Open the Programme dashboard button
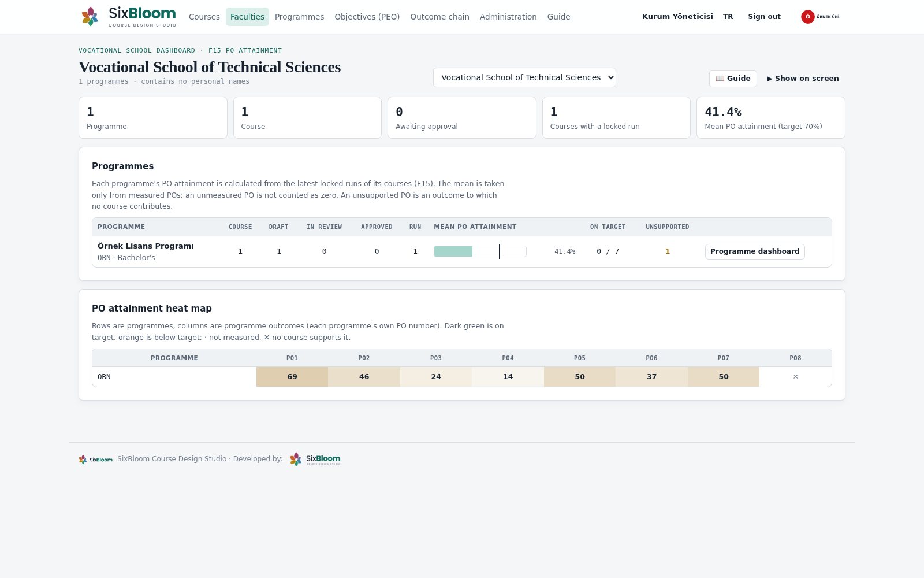Screen dimensions: 924x578 (755, 251)
